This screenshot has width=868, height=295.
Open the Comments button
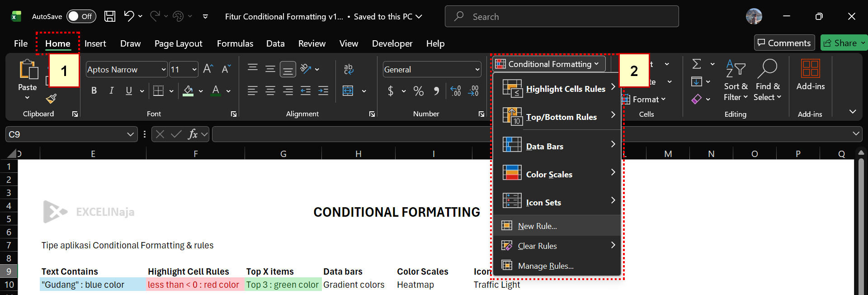point(784,43)
